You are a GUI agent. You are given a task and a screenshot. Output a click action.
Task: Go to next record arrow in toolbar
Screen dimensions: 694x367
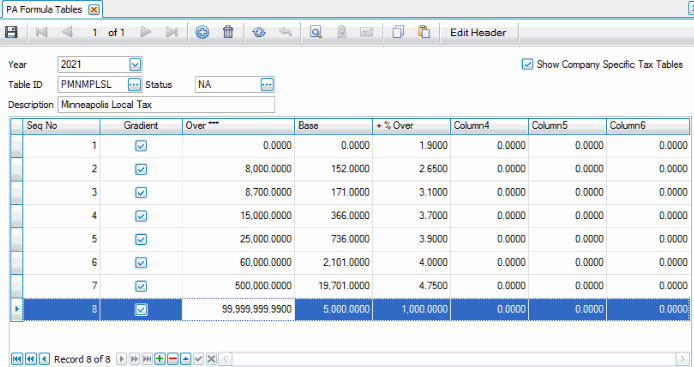coord(146,32)
